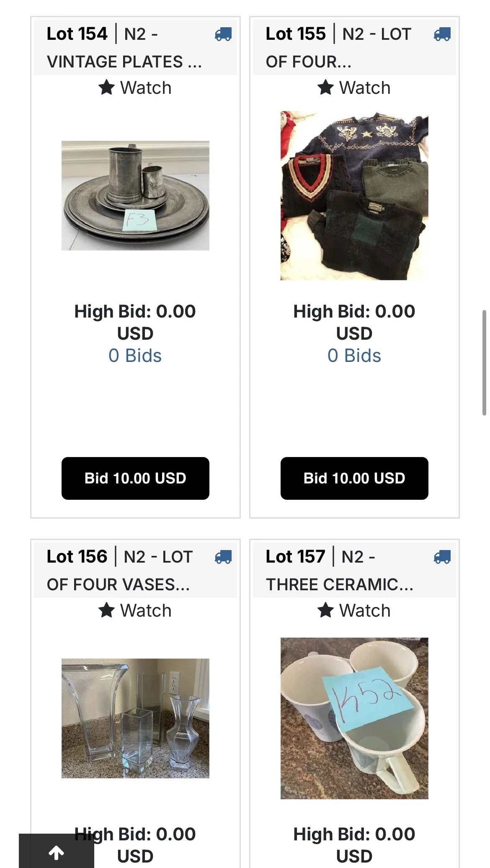Open the four sweaters photo
490x868 pixels.
[x=354, y=196]
